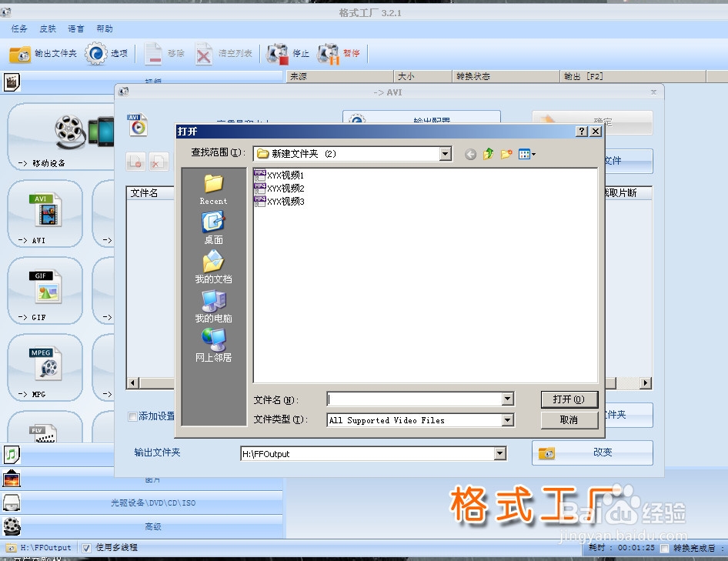728x561 pixels.
Task: Select file XYX视频1
Action: tap(279, 175)
